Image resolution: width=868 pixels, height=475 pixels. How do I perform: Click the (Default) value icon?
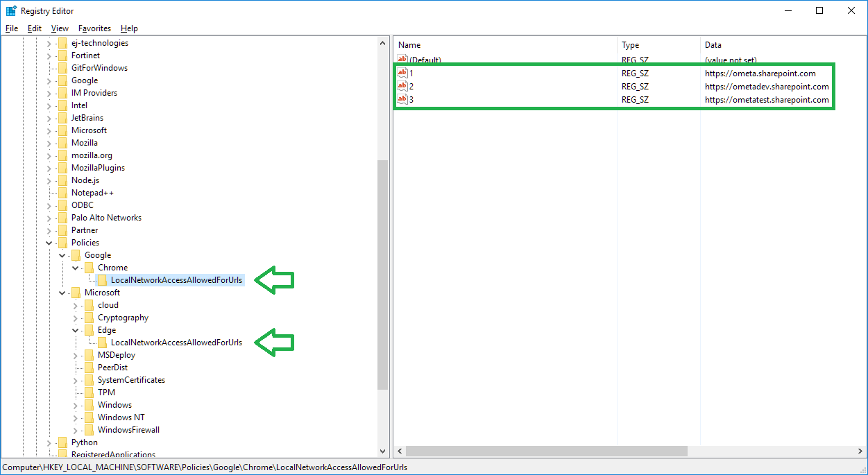point(402,60)
